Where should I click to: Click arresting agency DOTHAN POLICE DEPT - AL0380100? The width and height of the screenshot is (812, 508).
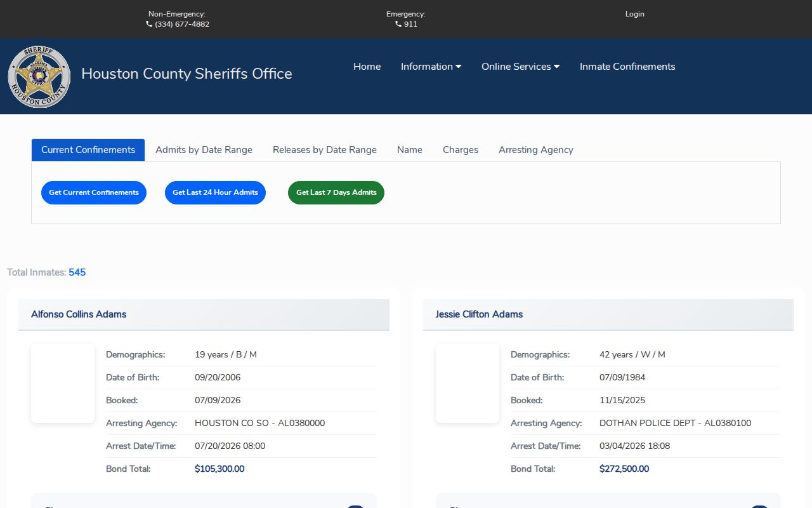click(676, 424)
